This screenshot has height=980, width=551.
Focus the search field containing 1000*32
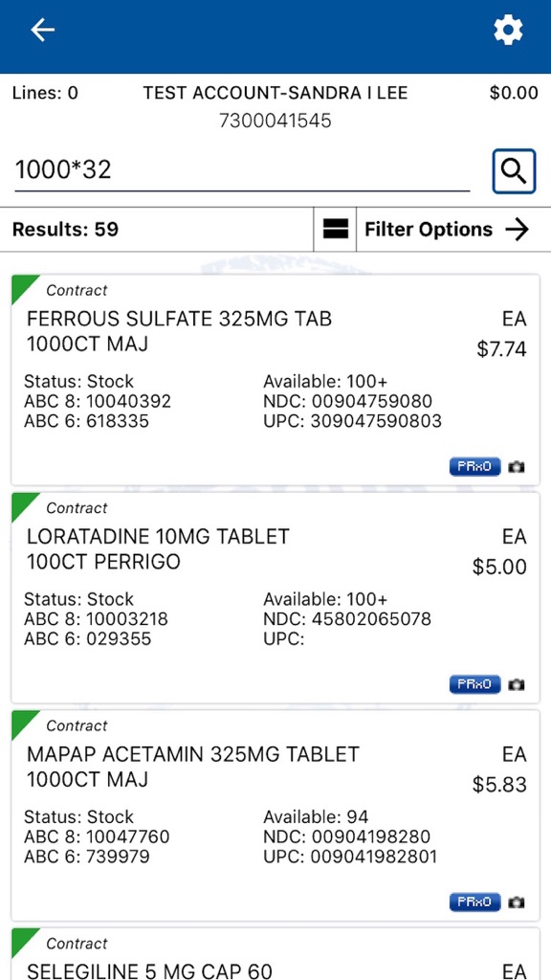tap(242, 170)
